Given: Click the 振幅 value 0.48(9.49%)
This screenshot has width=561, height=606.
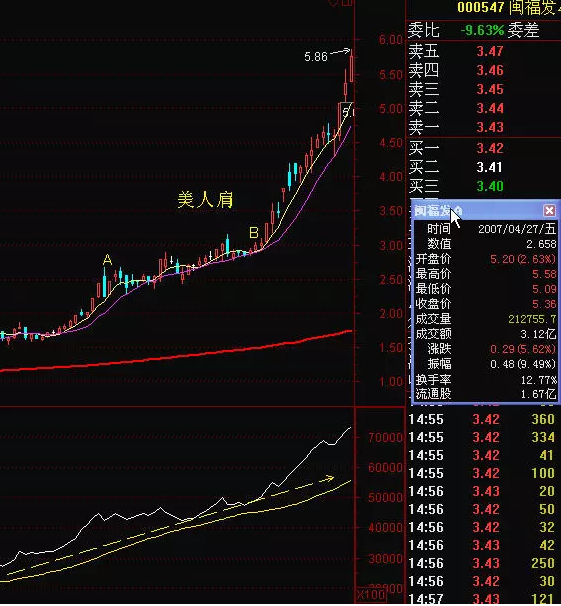Looking at the screenshot, I should [523, 364].
